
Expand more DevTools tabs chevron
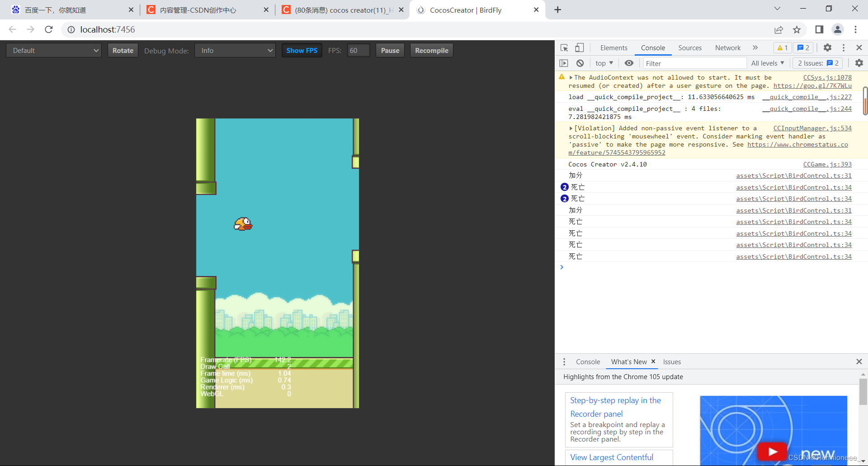[755, 48]
